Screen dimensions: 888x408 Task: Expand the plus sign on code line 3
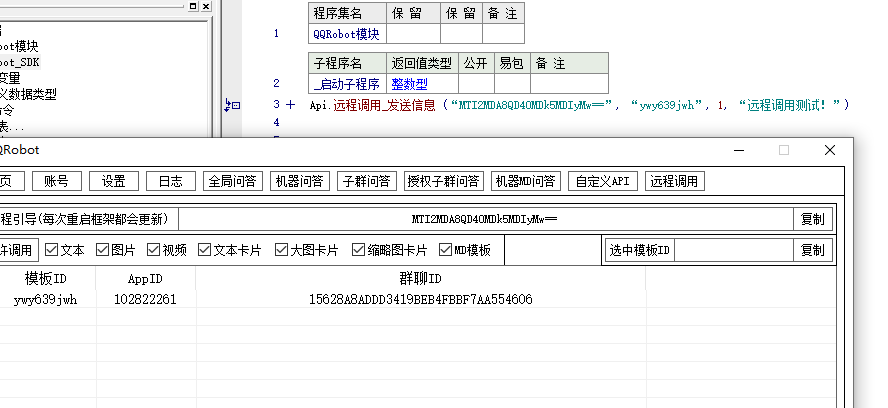tap(290, 104)
